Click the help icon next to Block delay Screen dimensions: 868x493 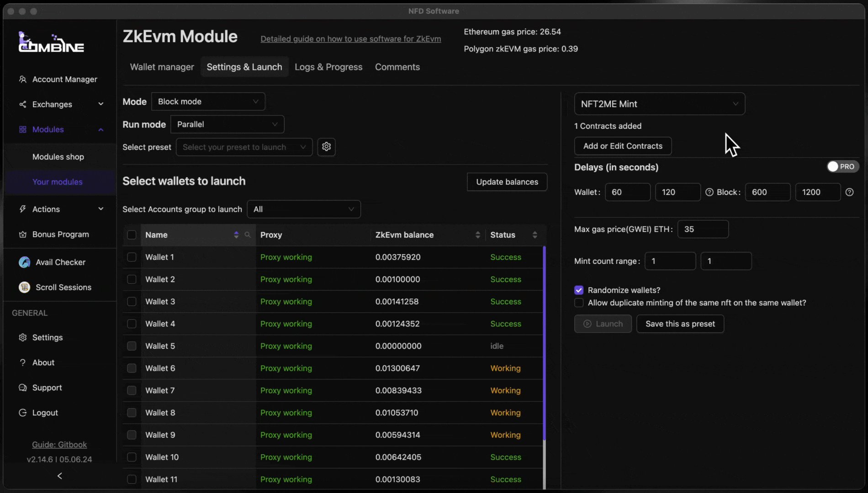(x=849, y=192)
